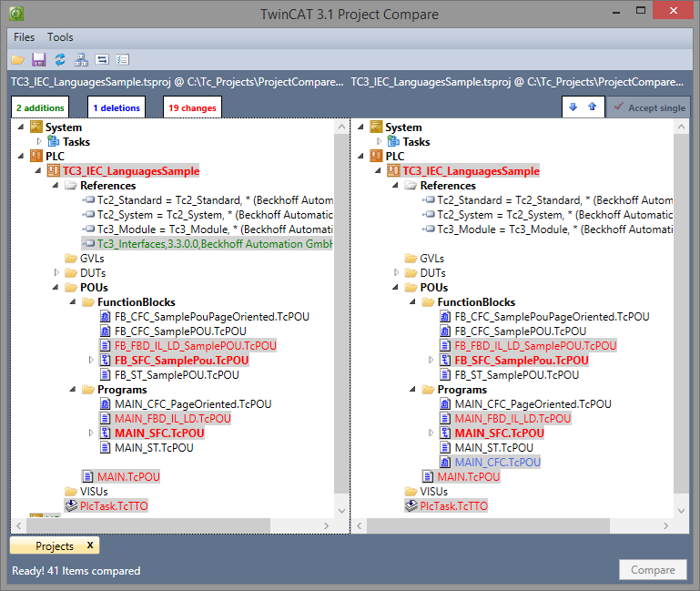This screenshot has width=700, height=591.
Task: Click the tree hierarchy toolbar icon
Action: [81, 59]
